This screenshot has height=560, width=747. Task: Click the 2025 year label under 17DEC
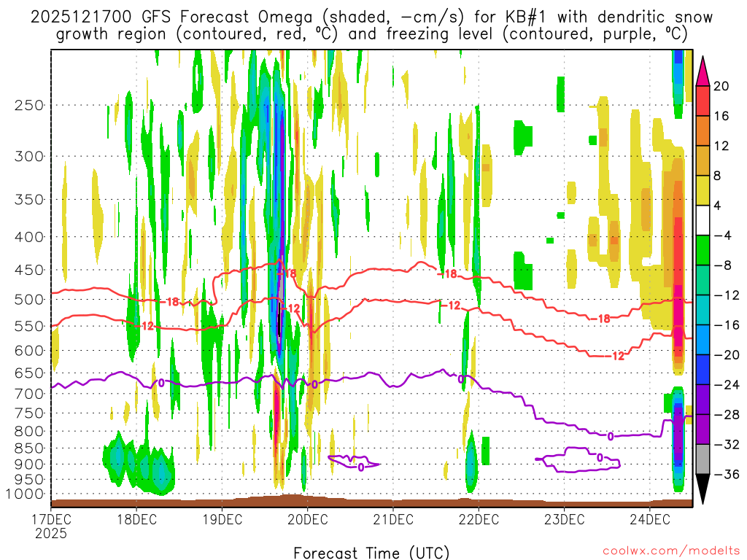tap(51, 533)
